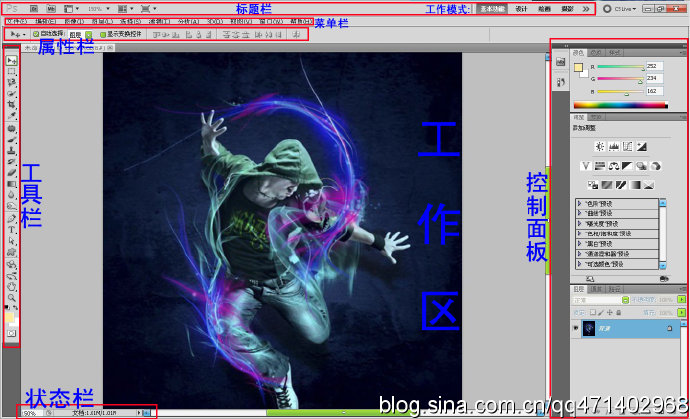Select the Dodge tool

pyautogui.click(x=11, y=206)
